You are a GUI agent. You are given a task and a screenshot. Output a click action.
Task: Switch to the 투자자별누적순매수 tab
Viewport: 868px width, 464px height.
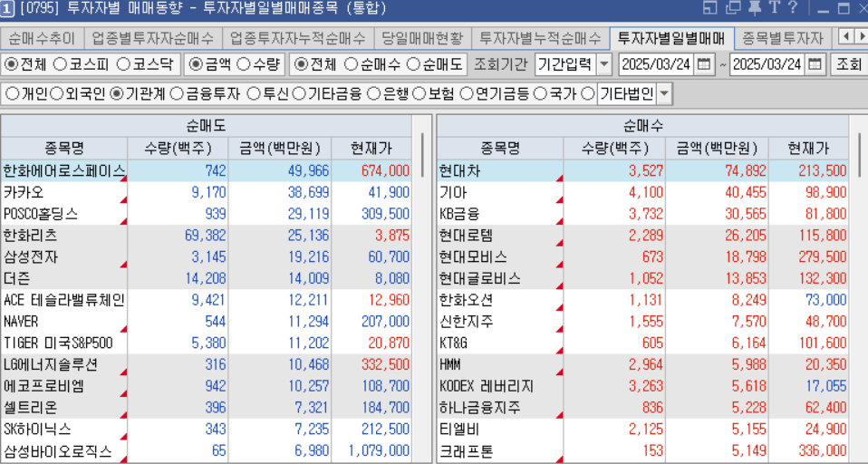pos(540,39)
